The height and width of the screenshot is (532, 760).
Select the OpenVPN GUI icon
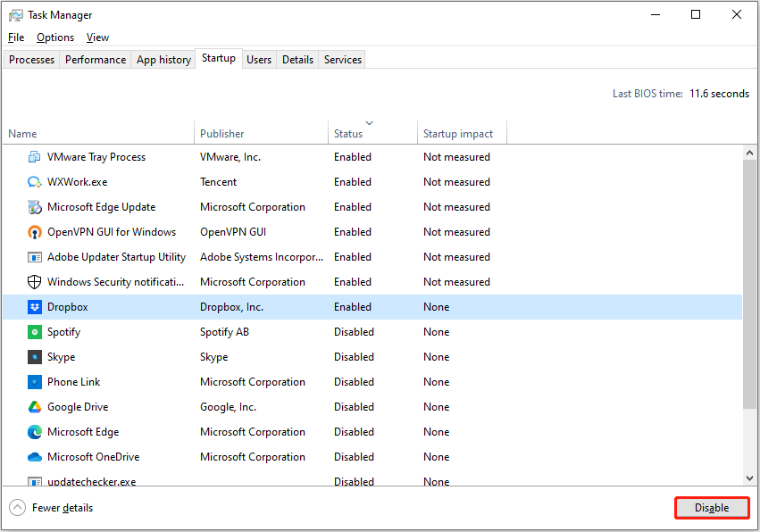tap(34, 231)
